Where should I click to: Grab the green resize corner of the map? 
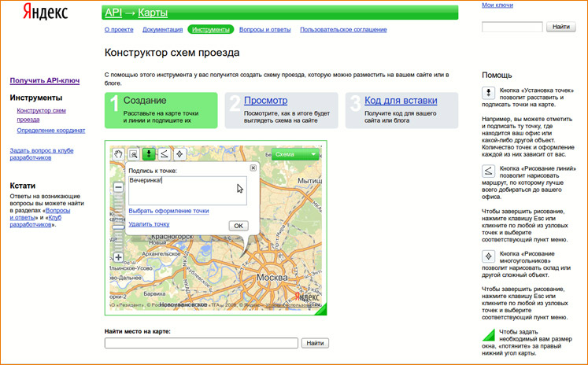(320, 309)
